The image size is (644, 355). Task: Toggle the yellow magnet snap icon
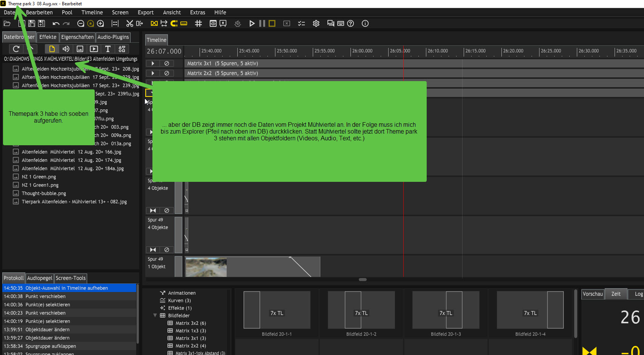pyautogui.click(x=174, y=23)
